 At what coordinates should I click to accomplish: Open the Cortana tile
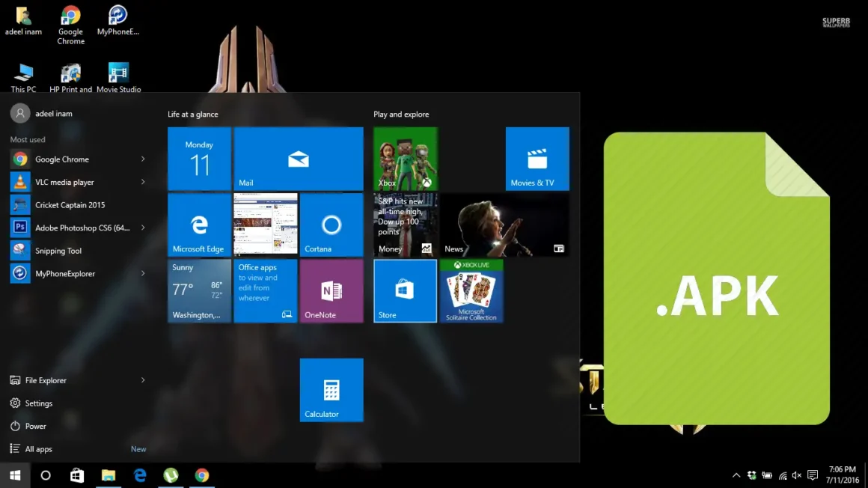pyautogui.click(x=331, y=225)
